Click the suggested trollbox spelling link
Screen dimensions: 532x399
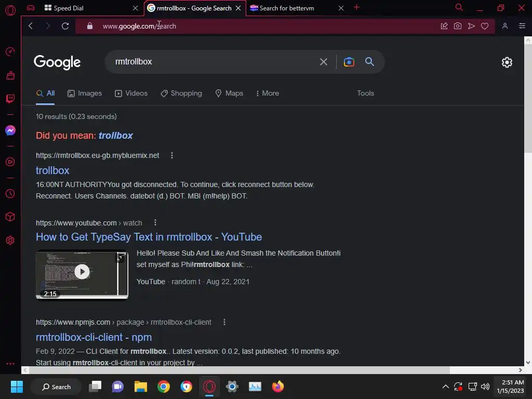(116, 136)
